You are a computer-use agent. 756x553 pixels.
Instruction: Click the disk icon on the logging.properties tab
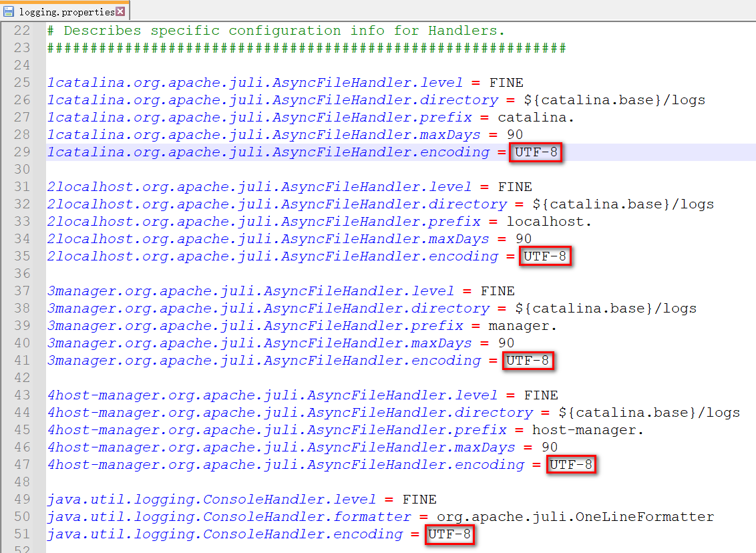(x=9, y=11)
